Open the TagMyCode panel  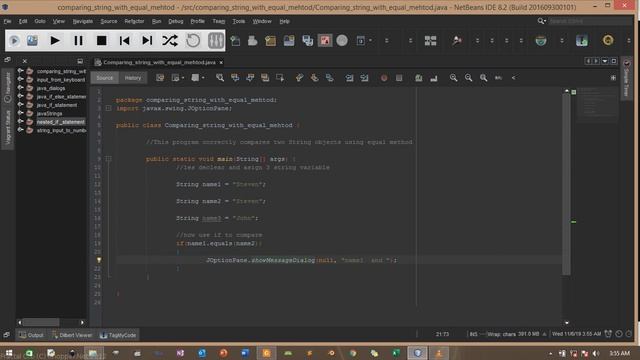tap(118, 335)
